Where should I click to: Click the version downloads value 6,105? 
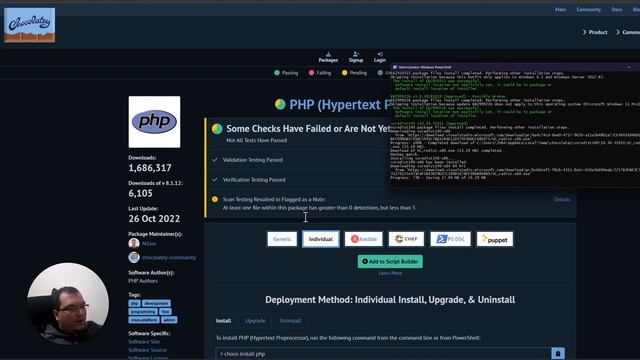(x=140, y=193)
